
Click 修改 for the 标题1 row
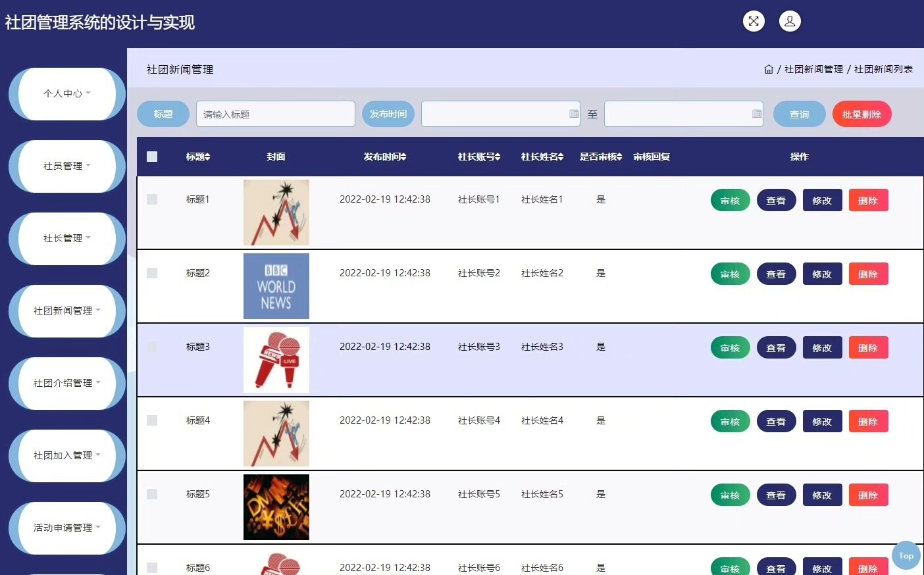click(823, 201)
